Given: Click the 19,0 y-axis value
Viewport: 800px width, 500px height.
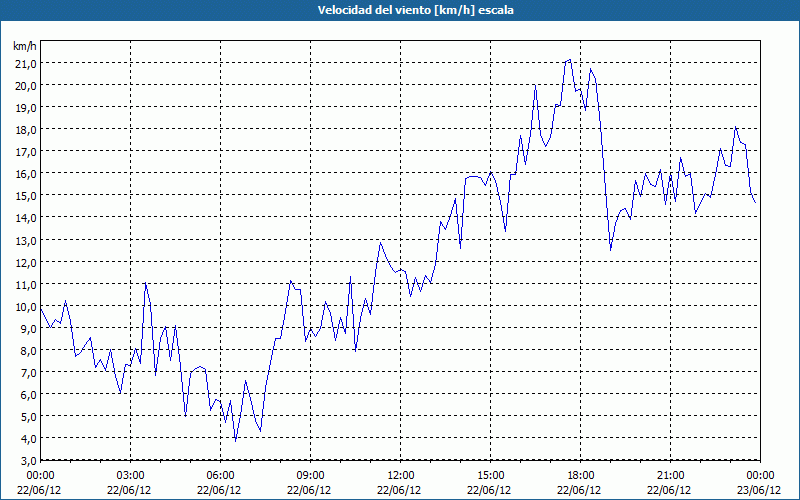Looking at the screenshot, I should click(27, 107).
